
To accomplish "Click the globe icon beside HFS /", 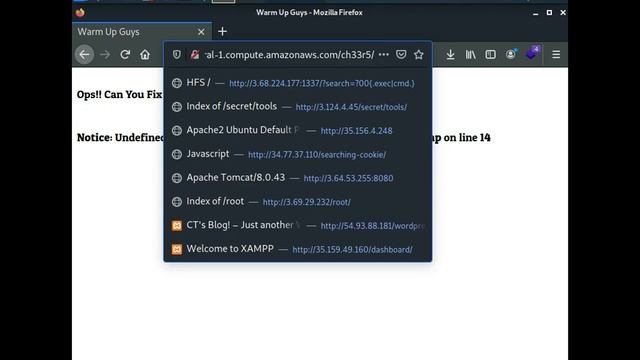I will (177, 83).
